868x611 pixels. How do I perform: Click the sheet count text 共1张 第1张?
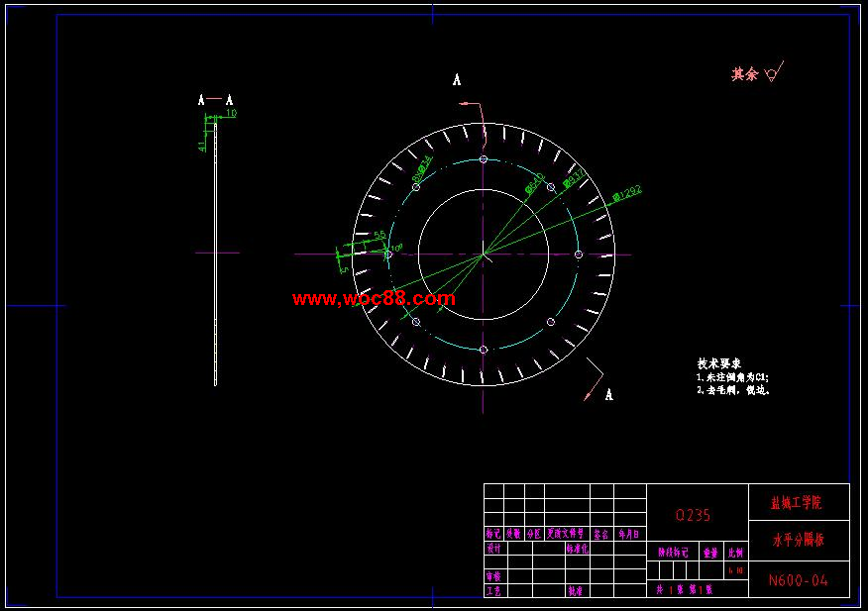(685, 590)
